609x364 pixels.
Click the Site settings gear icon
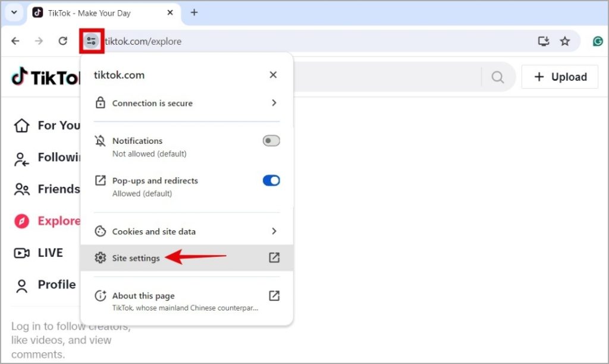click(x=100, y=258)
